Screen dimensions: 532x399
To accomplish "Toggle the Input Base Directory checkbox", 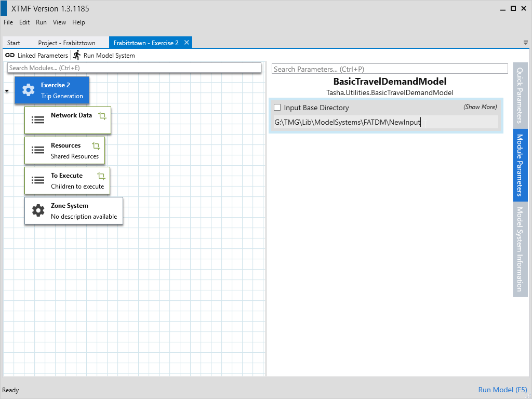I will pos(277,108).
